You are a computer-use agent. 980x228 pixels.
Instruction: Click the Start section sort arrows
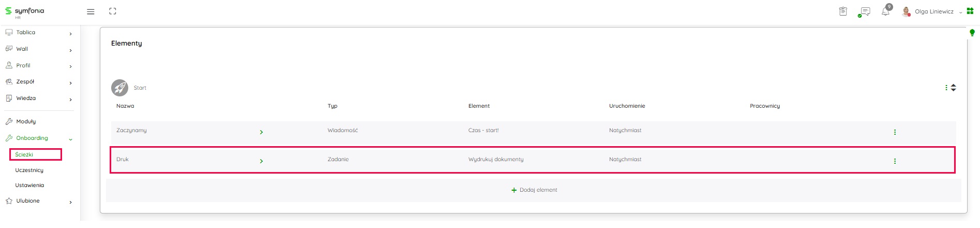(x=954, y=88)
